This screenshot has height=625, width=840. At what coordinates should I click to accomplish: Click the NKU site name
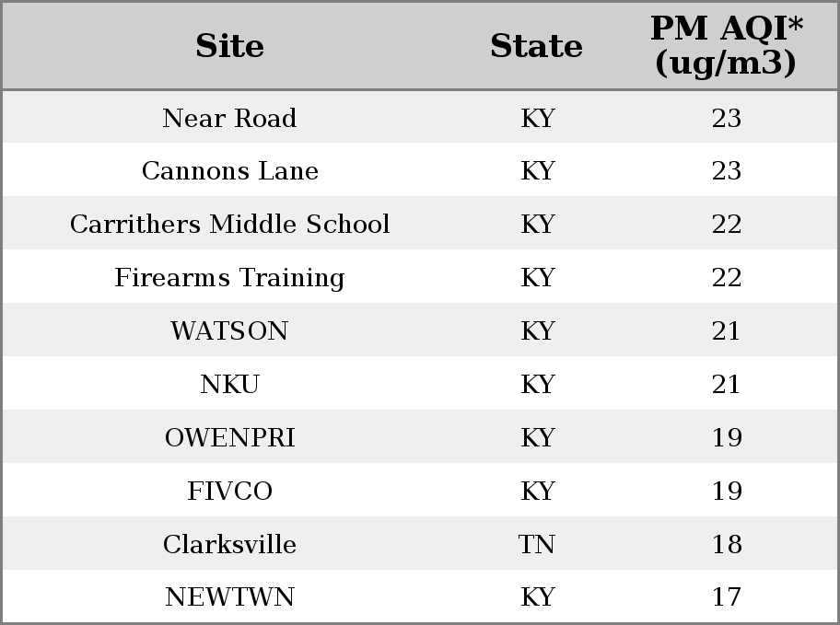229,385
